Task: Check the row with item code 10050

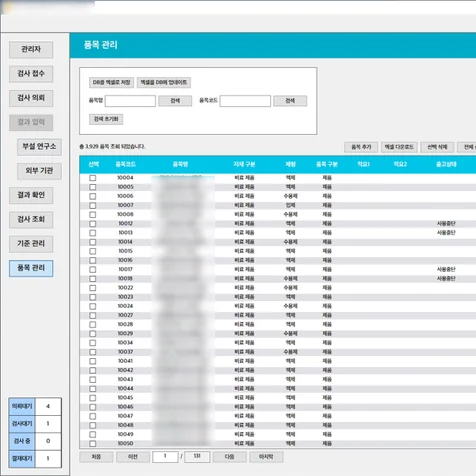Action: pos(93,444)
